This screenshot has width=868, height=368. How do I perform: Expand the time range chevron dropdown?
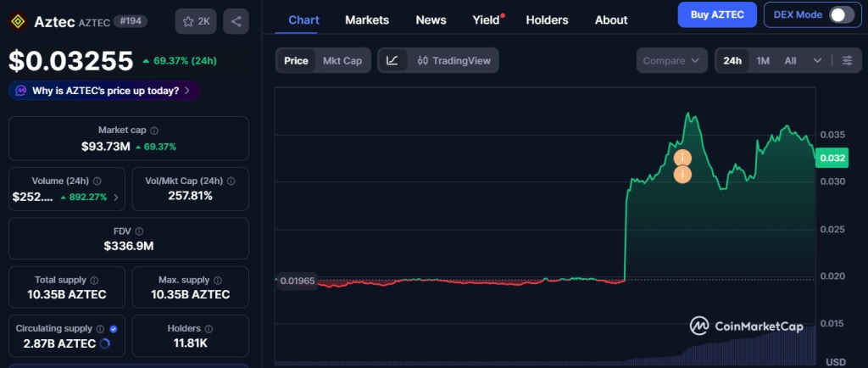click(x=817, y=60)
